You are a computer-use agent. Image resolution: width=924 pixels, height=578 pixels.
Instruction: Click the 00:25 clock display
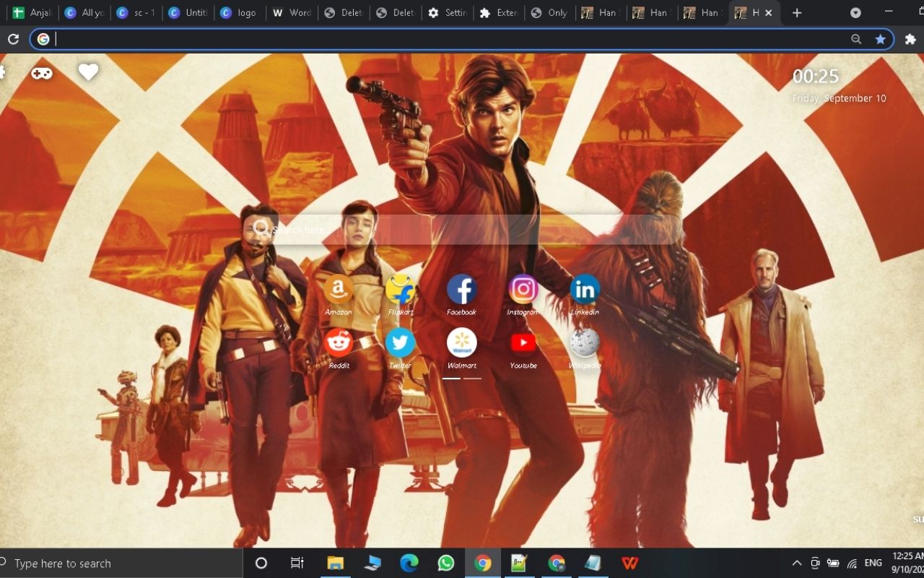(x=816, y=77)
